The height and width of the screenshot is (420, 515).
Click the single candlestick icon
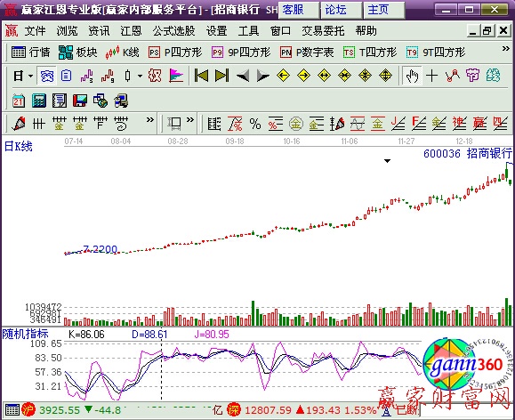tap(127, 76)
